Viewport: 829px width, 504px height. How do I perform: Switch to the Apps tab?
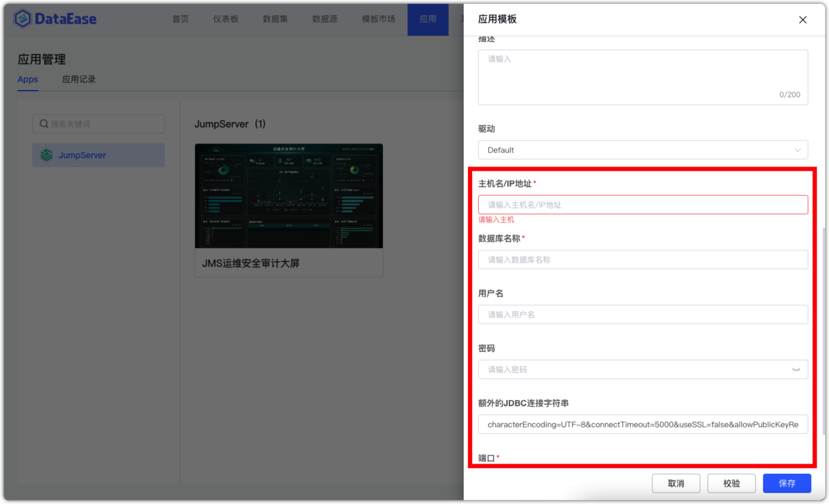pos(28,80)
